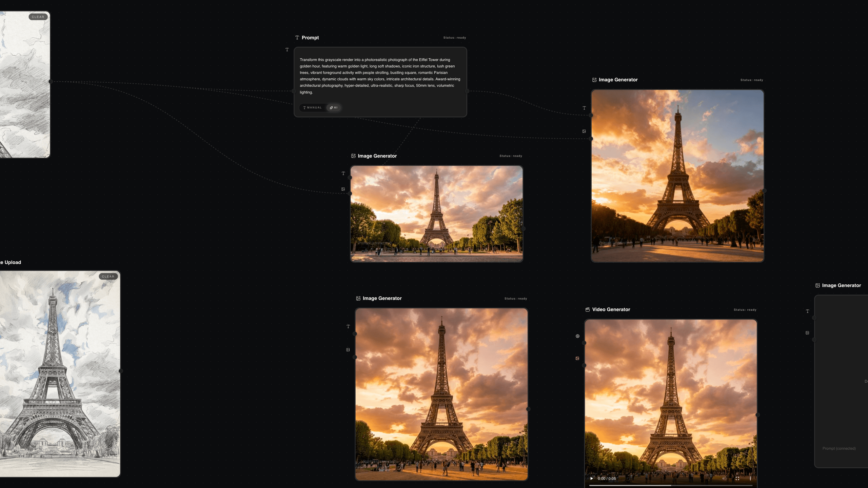Click the Prompt node's right output connector
The height and width of the screenshot is (488, 868).
pos(467,91)
